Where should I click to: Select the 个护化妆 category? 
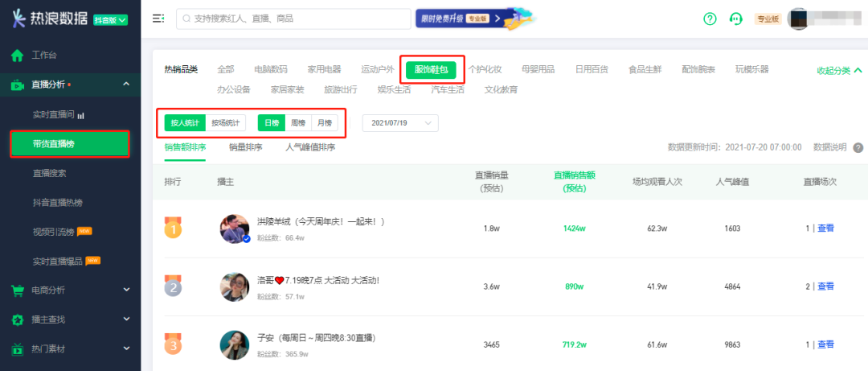click(485, 69)
